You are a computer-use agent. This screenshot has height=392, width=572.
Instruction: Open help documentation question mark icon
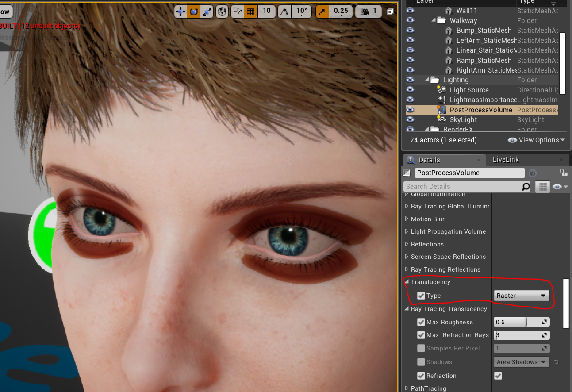[x=533, y=173]
